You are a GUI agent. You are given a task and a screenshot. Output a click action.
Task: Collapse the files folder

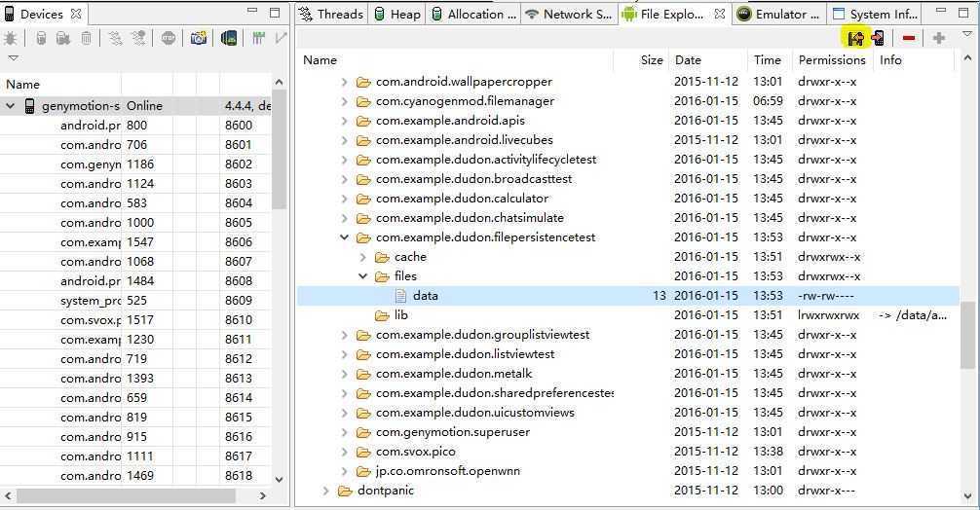tap(362, 275)
